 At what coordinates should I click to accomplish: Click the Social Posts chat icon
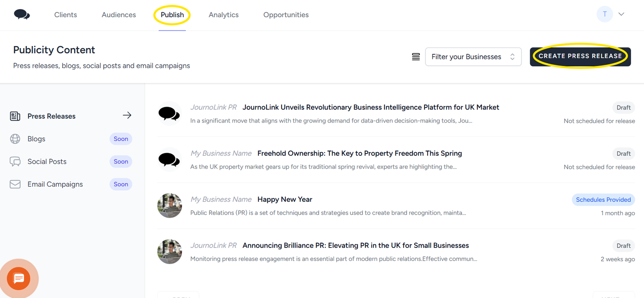[15, 162]
